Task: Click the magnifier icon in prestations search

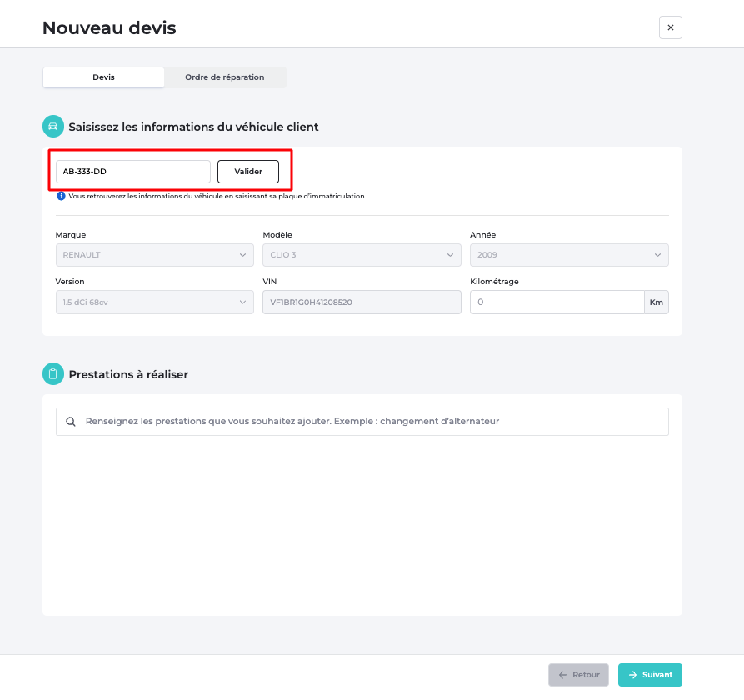Action: (71, 422)
